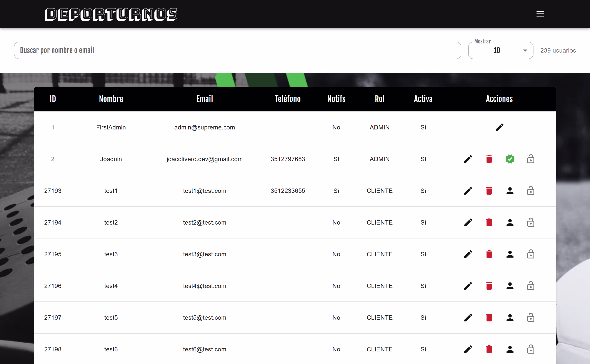Toggle role person icon for test1

[x=510, y=191]
